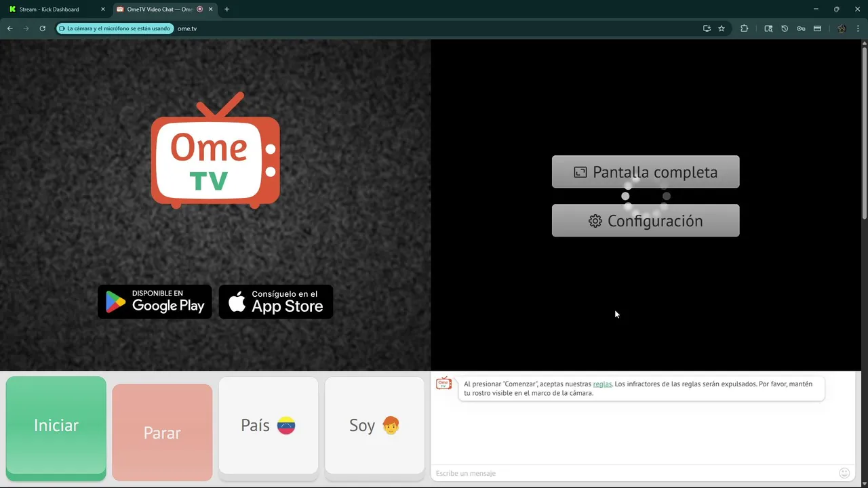Close the OmeTV Video Chat tab
This screenshot has height=488, width=868.
coord(211,9)
